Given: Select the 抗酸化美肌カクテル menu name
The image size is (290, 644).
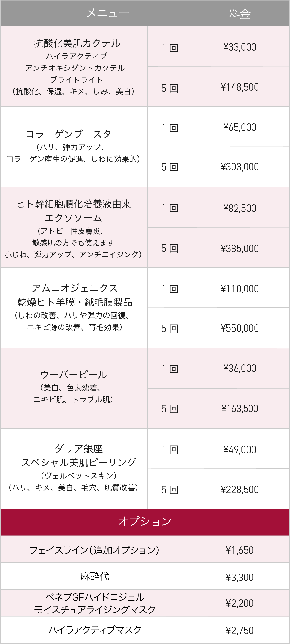Looking at the screenshot, I should coord(77,44).
